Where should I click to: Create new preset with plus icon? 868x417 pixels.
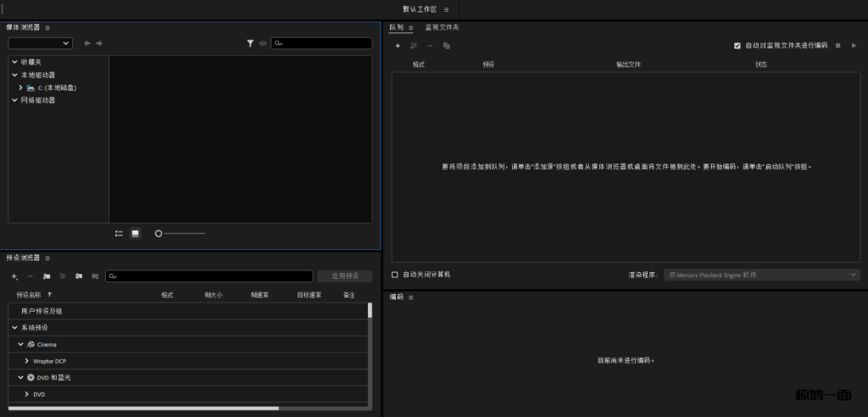click(x=14, y=276)
